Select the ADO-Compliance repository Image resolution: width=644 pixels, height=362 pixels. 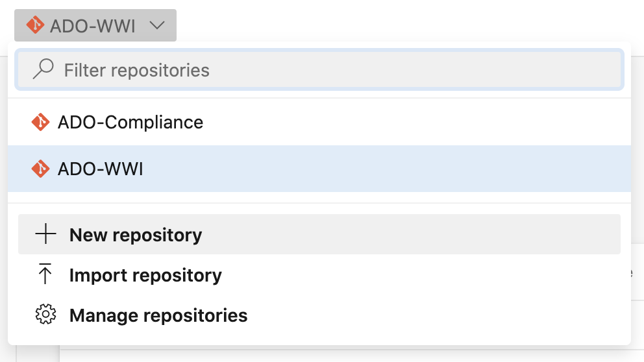pyautogui.click(x=130, y=122)
